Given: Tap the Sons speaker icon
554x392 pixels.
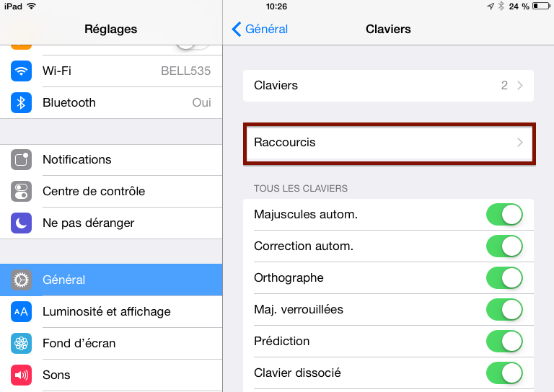Looking at the screenshot, I should tap(22, 375).
